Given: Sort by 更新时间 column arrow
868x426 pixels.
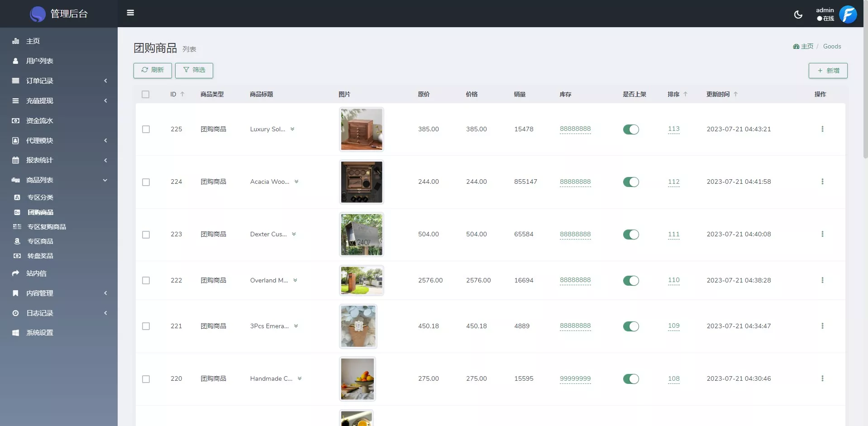Looking at the screenshot, I should coord(735,94).
